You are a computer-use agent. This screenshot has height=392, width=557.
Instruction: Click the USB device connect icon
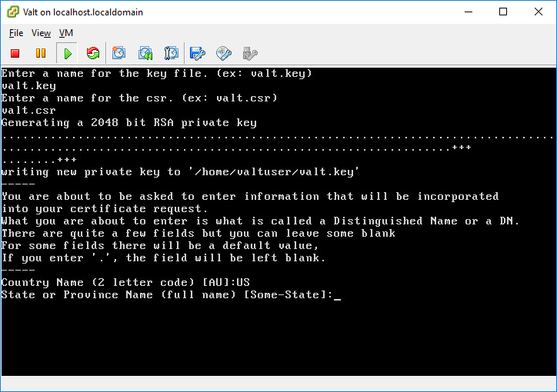(x=250, y=53)
